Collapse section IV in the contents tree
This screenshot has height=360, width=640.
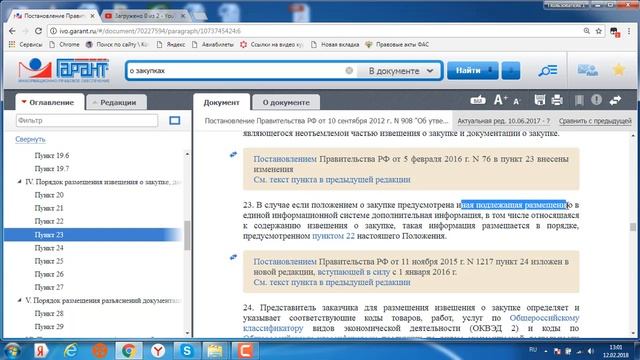coord(19,182)
